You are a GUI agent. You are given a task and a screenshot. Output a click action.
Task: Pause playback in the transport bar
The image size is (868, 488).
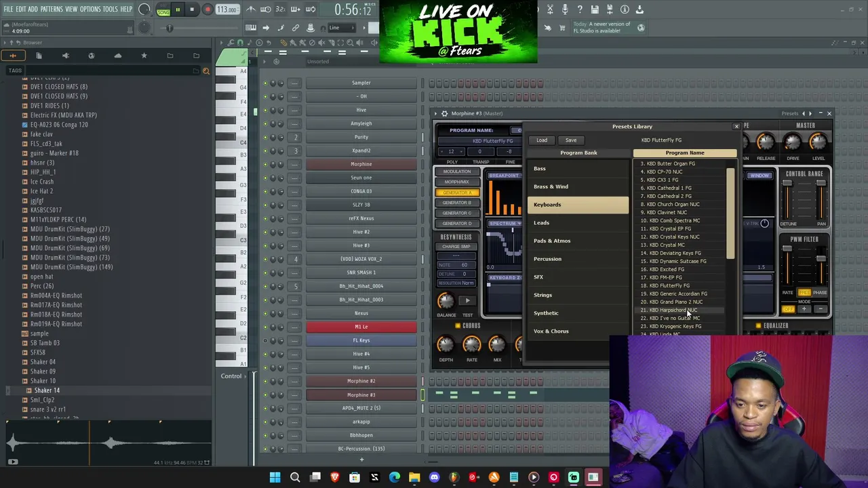point(178,9)
